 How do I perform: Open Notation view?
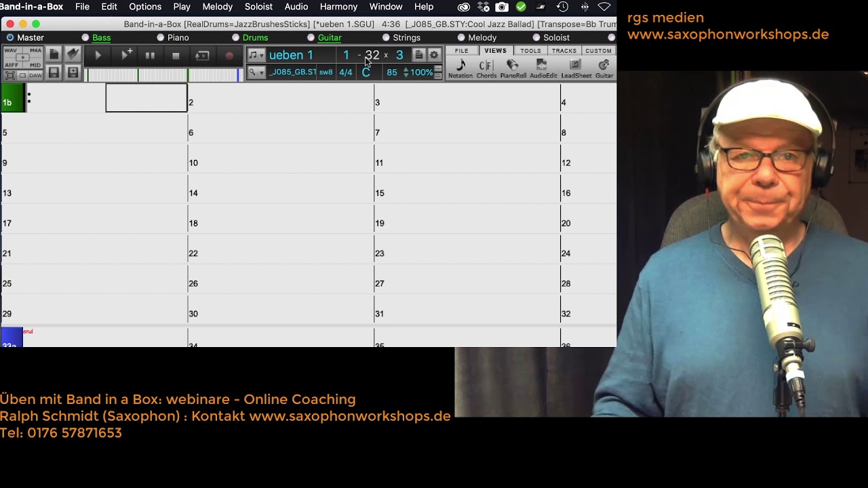(x=460, y=68)
